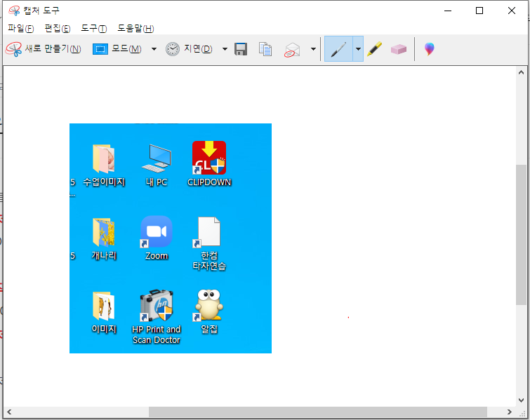Click the horizontal scrollbar thumb
Screen dimensions: 530x420
pos(318,412)
